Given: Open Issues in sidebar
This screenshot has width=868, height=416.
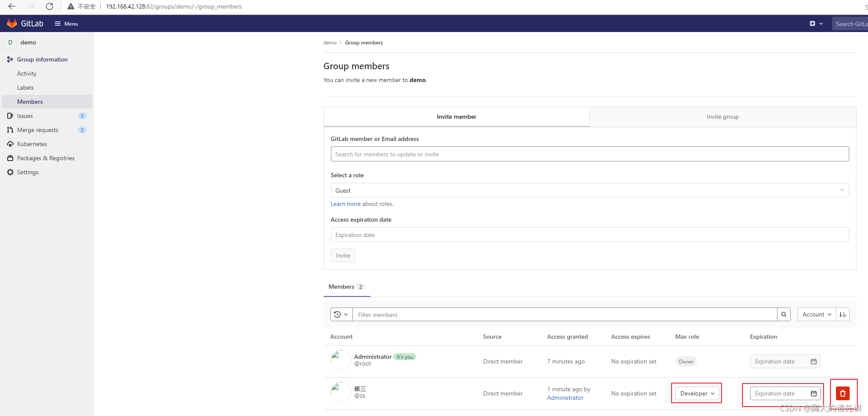Looking at the screenshot, I should click(x=47, y=116).
